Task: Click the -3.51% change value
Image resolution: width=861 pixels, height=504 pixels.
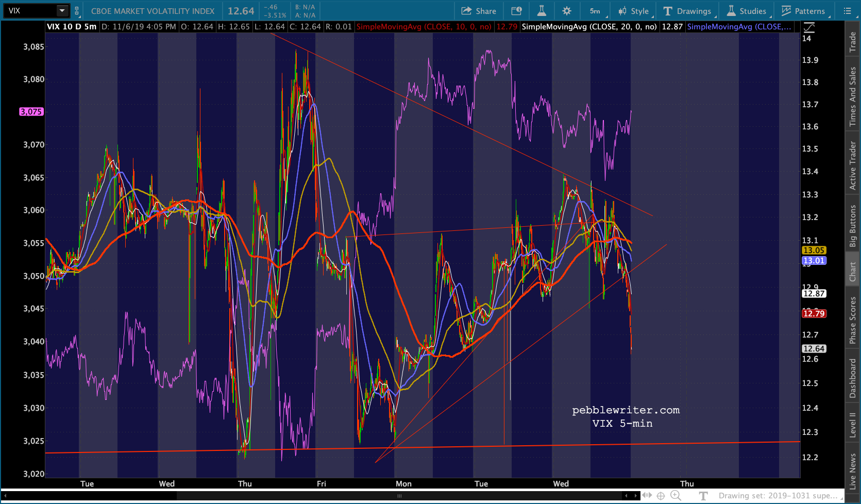Action: tap(275, 15)
